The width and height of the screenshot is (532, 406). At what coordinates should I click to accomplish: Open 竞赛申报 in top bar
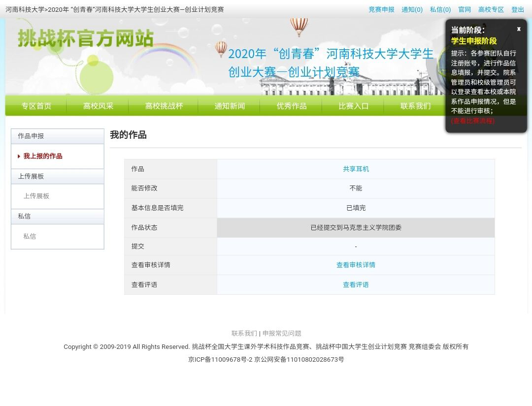coord(381,9)
